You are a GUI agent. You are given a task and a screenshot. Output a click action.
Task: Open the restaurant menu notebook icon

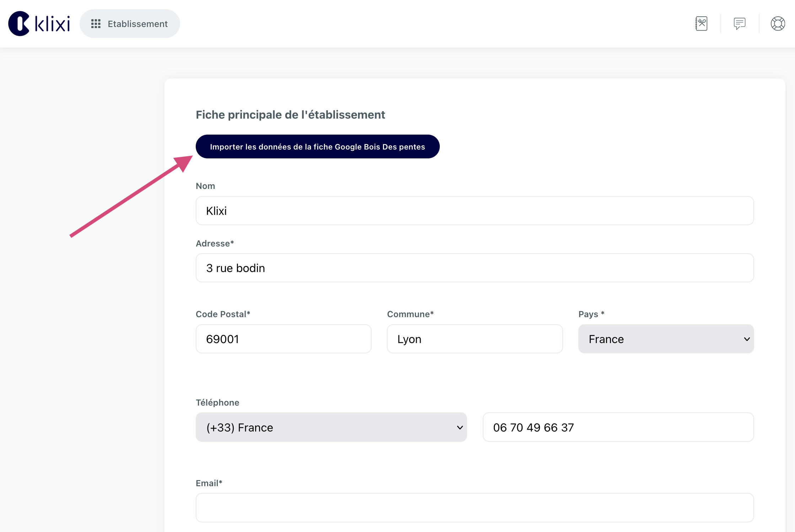pos(701,24)
